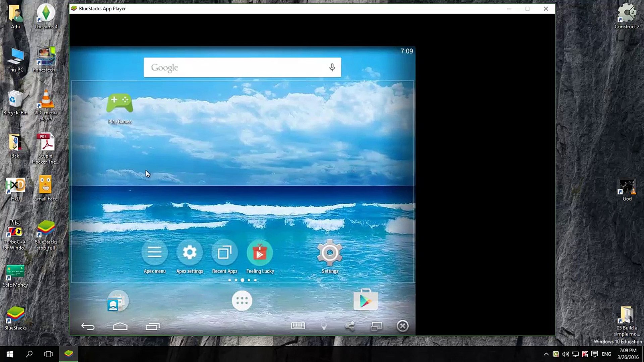644x362 pixels.
Task: Open the Windows Start menu
Action: [10, 354]
